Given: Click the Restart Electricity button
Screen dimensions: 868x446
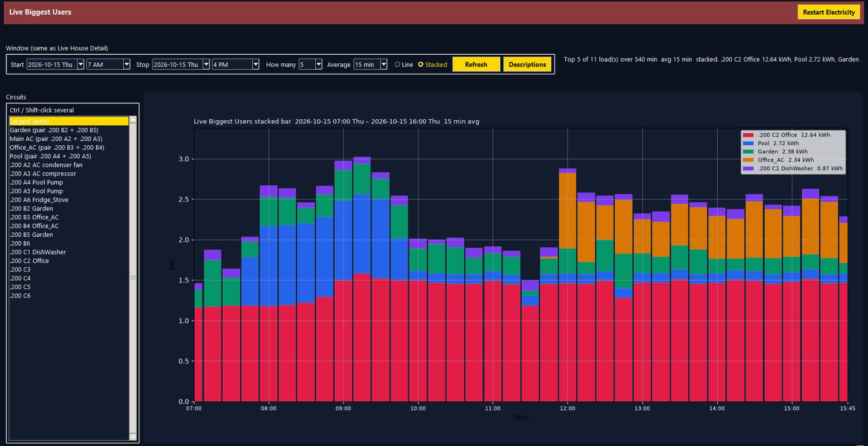Looking at the screenshot, I should (828, 12).
